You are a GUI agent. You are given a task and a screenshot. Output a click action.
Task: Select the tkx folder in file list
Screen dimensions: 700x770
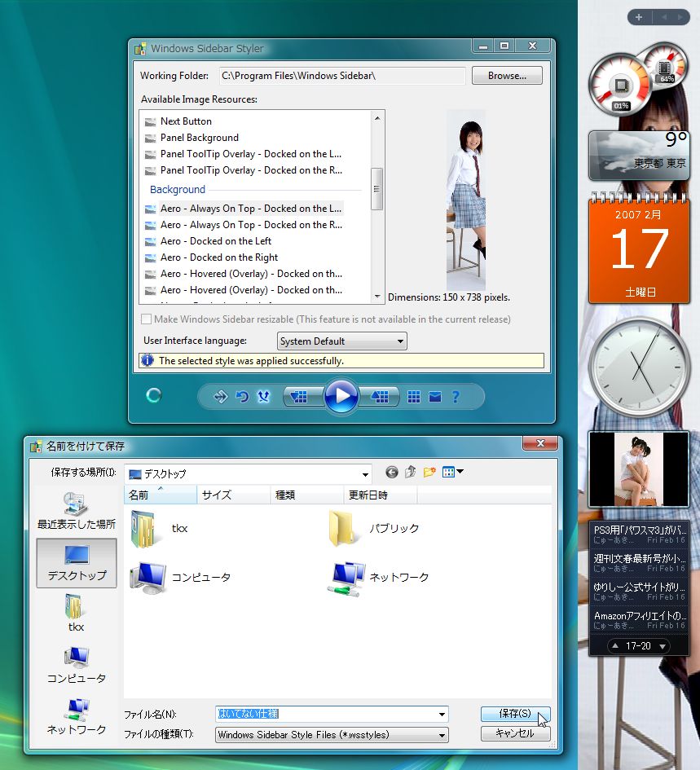160,528
